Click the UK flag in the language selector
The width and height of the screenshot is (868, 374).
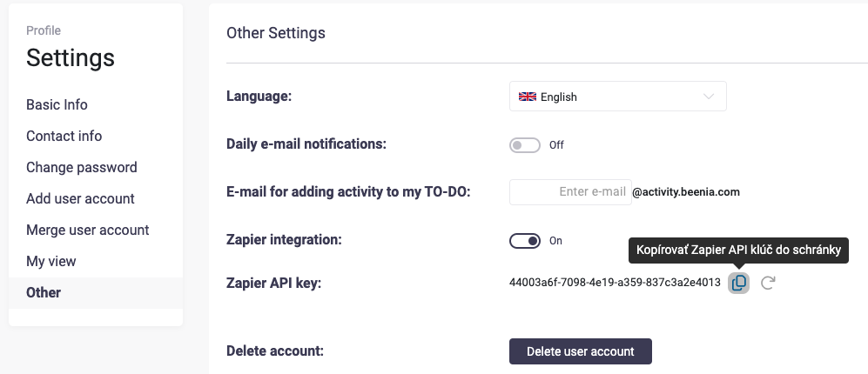[x=527, y=97]
